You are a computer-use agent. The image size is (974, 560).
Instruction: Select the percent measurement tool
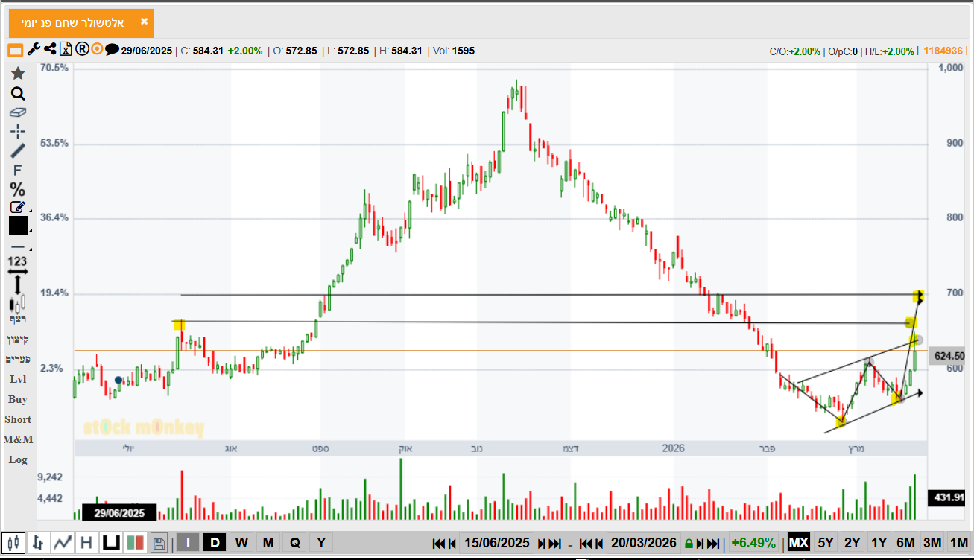18,189
